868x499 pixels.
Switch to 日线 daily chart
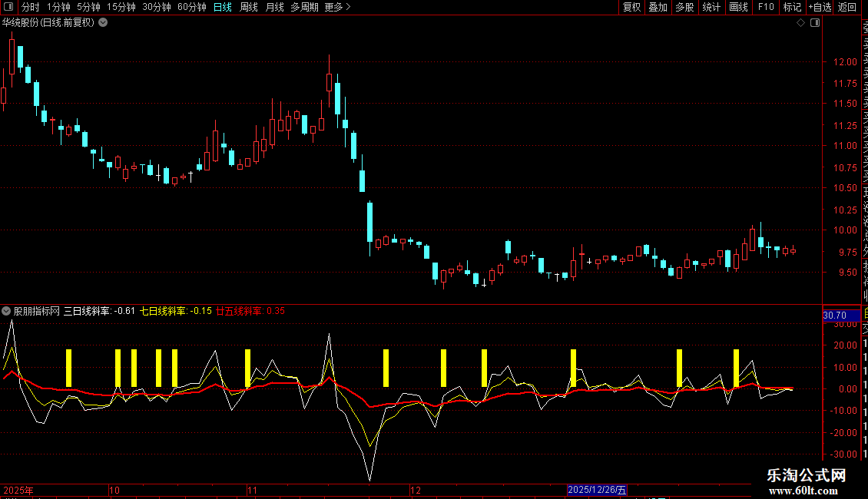click(223, 7)
